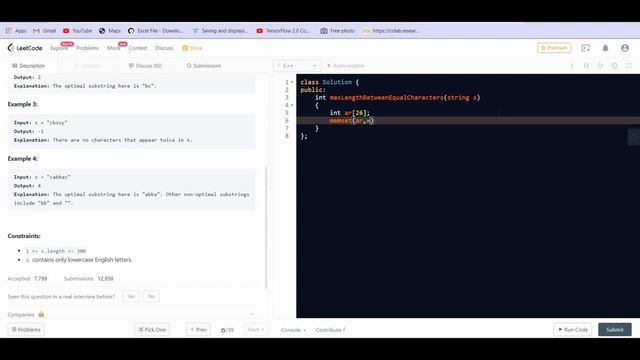Expand the Companies section chevron
This screenshot has height=360, width=640.
tap(252, 314)
